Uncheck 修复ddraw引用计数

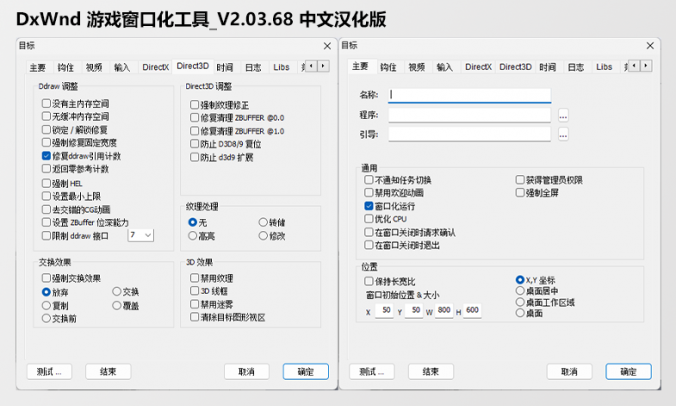click(46, 156)
